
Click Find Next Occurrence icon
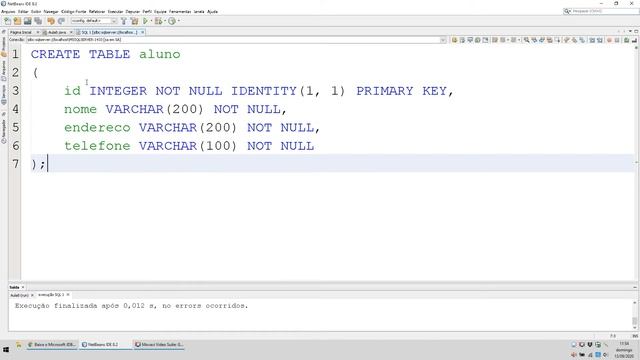pyautogui.click(x=542, y=40)
